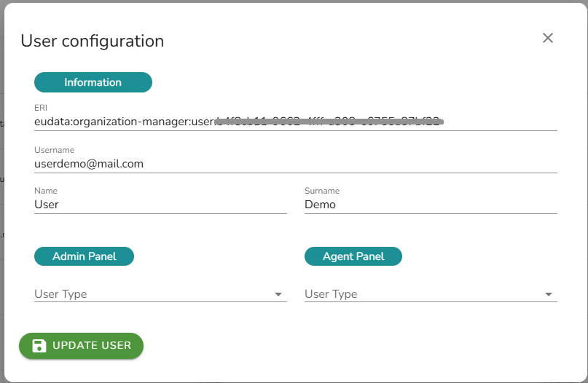The height and width of the screenshot is (383, 588).
Task: Edit the Name field containing User
Action: click(x=160, y=205)
